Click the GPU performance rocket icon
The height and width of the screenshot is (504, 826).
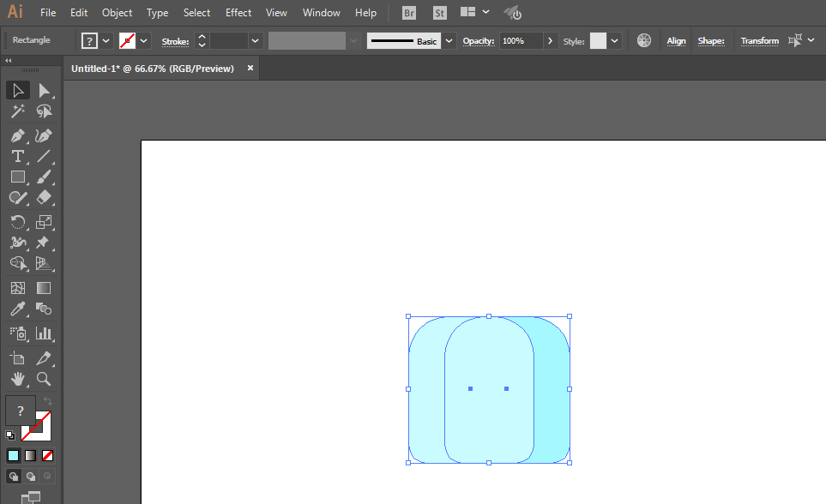pos(513,13)
